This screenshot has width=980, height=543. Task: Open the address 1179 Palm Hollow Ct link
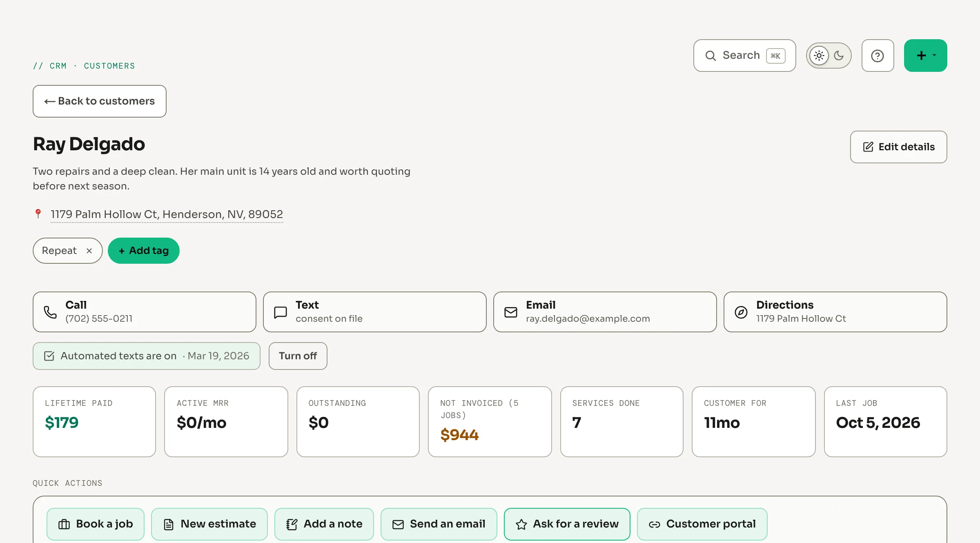click(167, 214)
